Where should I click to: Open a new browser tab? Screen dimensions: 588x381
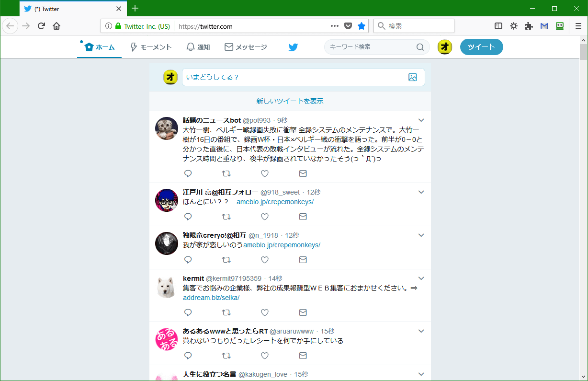(x=135, y=8)
